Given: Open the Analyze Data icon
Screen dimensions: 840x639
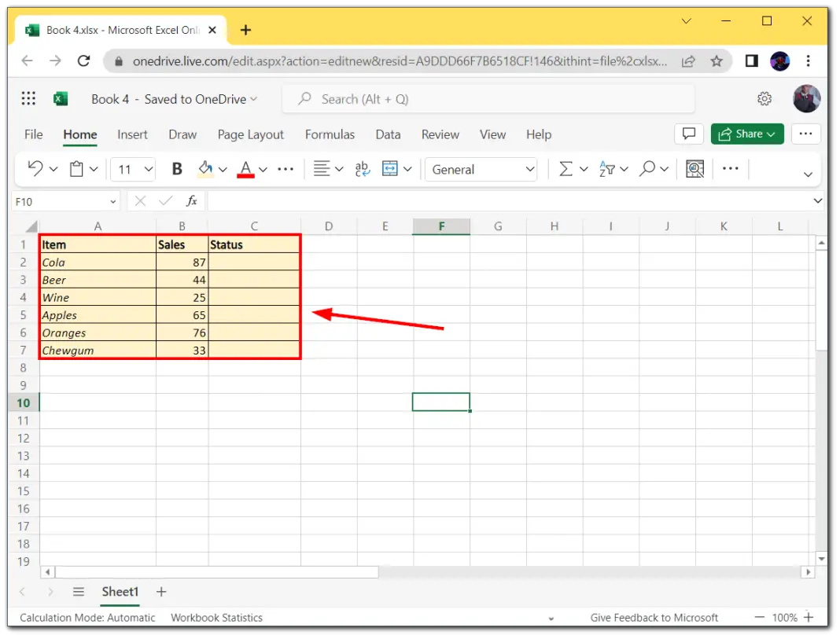Looking at the screenshot, I should tap(694, 169).
